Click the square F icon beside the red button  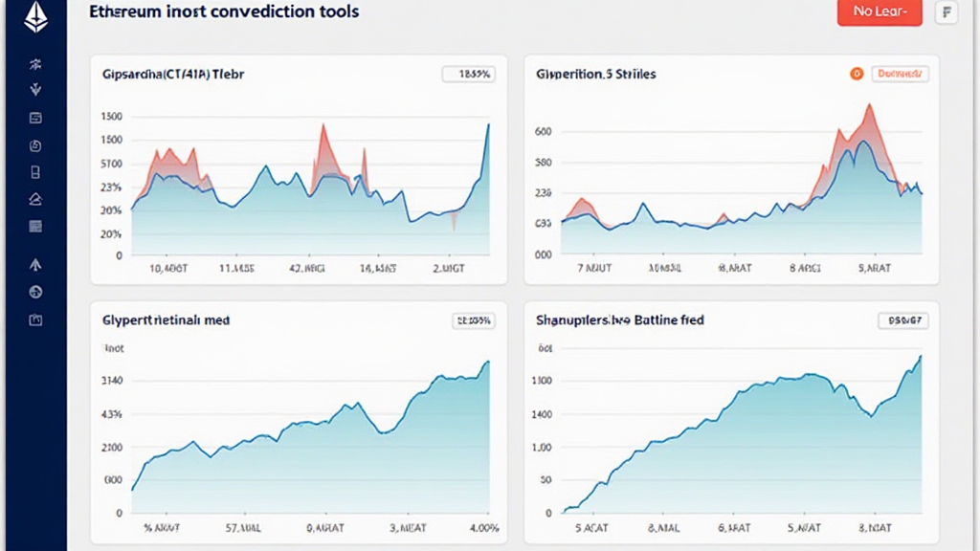[947, 12]
